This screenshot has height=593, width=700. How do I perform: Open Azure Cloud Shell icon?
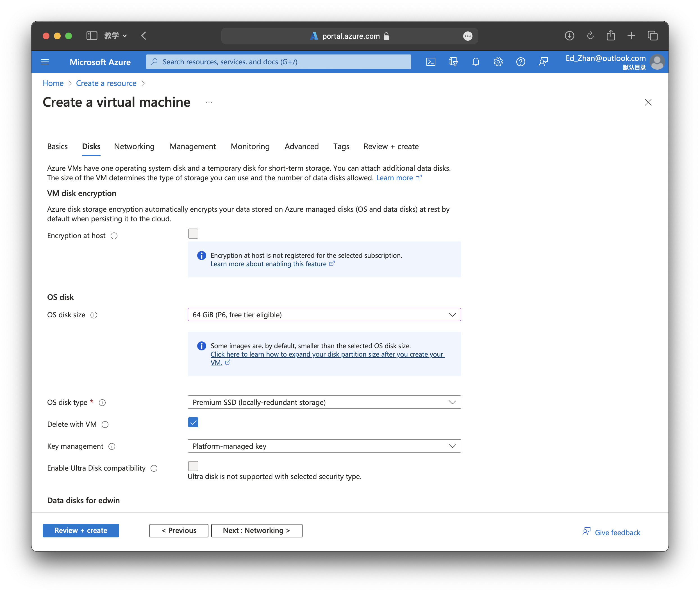coord(431,62)
